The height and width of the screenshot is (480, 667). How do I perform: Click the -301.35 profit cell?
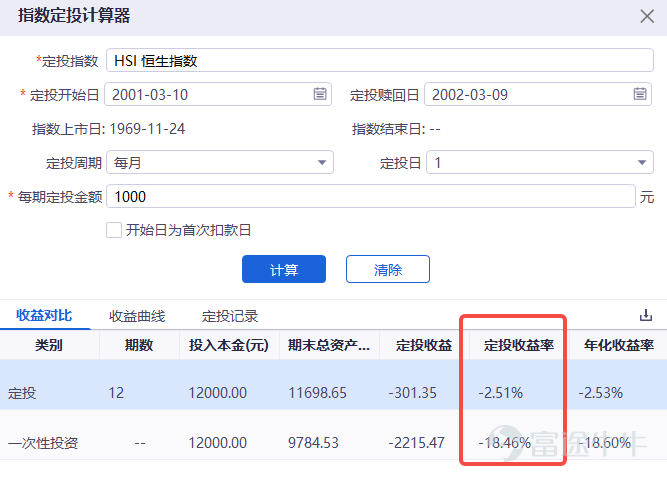click(x=412, y=393)
